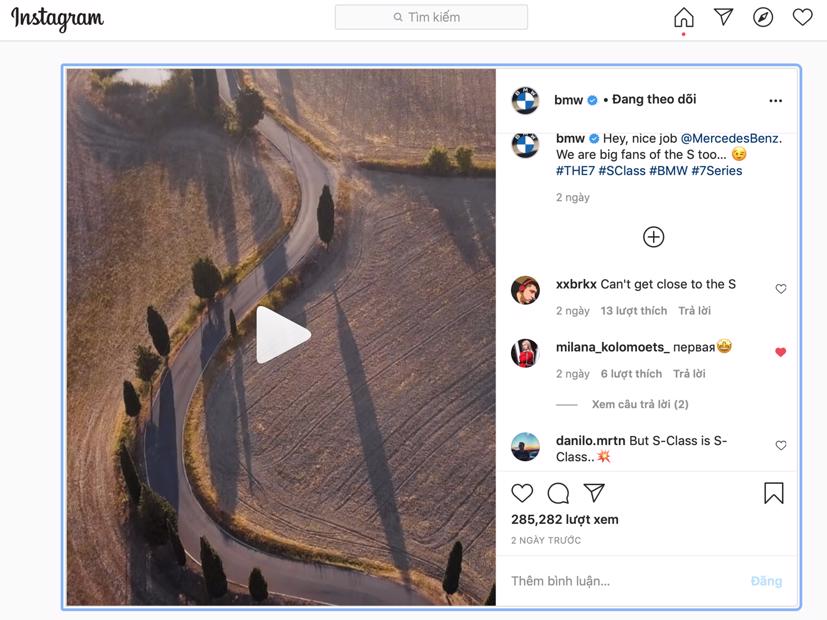Like the post with large heart icon
The image size is (827, 620).
click(522, 493)
